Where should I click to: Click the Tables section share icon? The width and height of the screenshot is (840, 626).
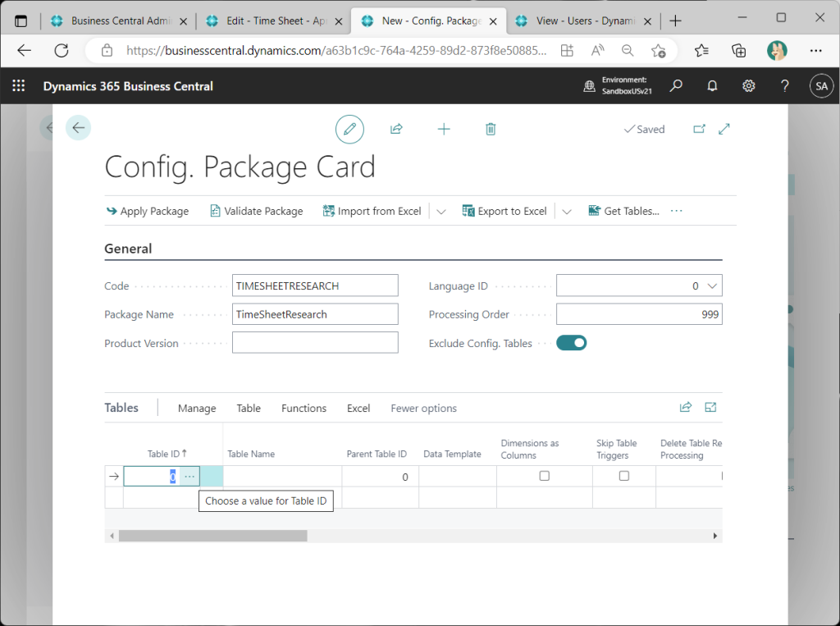(686, 407)
